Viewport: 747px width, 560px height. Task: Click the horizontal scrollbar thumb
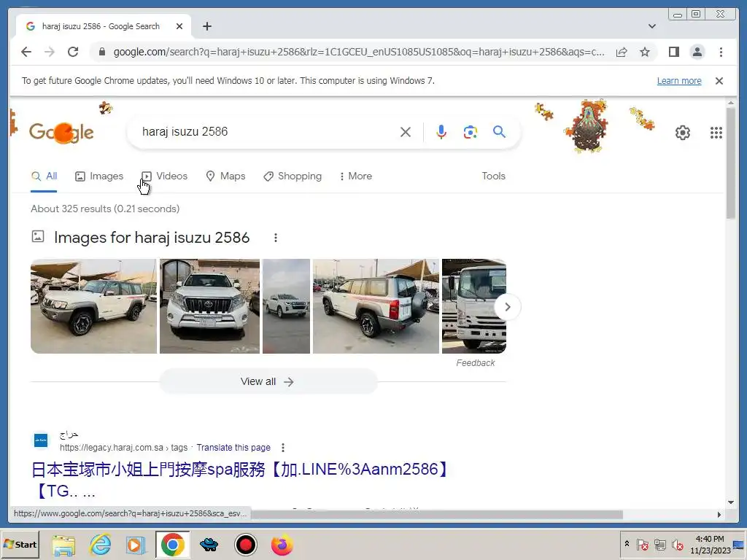click(436, 514)
